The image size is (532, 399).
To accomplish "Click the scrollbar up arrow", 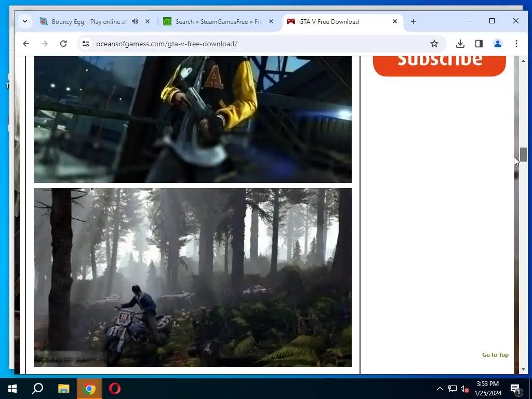I will pos(523,61).
